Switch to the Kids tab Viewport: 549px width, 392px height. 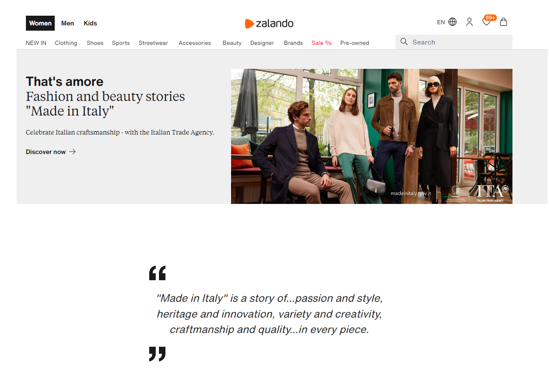tap(90, 23)
